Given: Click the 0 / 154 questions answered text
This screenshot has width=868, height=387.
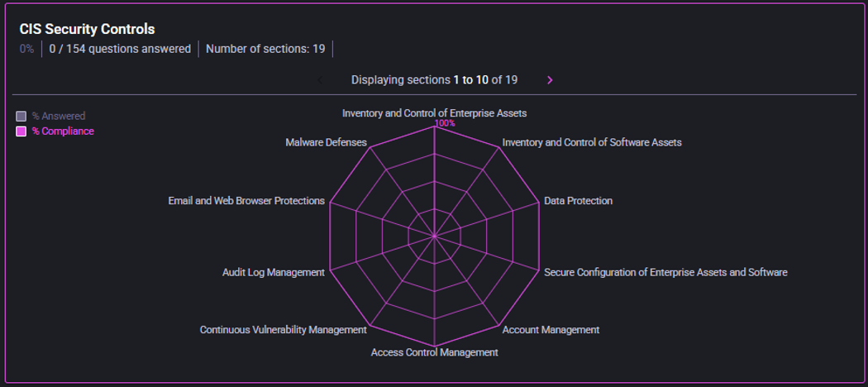Looking at the screenshot, I should [x=120, y=49].
